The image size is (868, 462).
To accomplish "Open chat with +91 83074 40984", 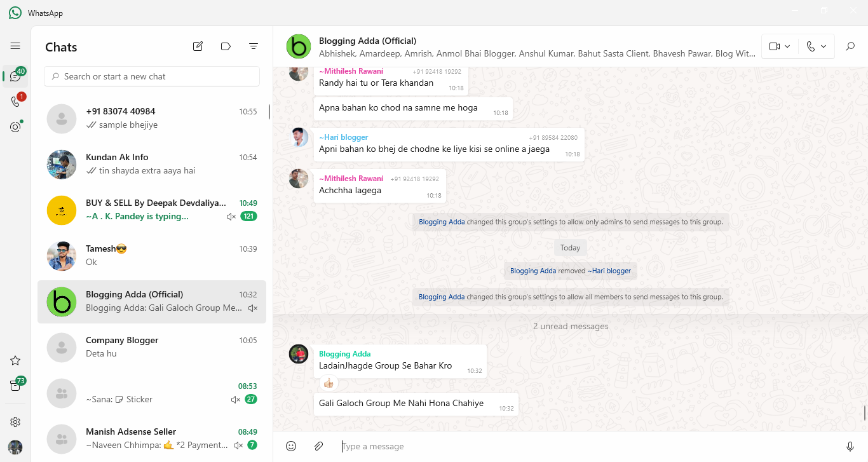I will (x=152, y=118).
